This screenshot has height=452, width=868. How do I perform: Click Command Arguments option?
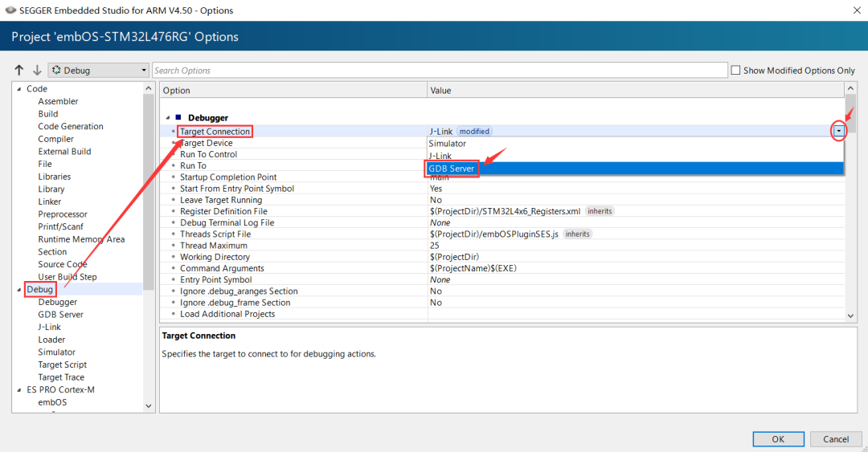click(222, 268)
